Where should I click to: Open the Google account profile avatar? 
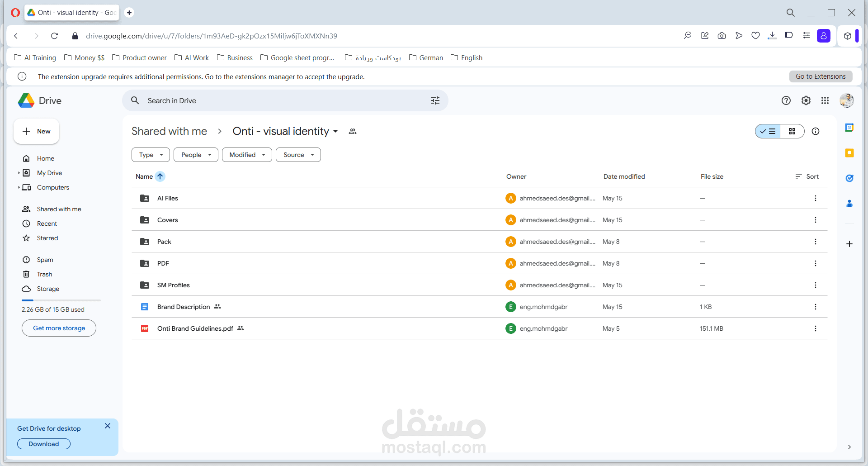[x=847, y=100]
